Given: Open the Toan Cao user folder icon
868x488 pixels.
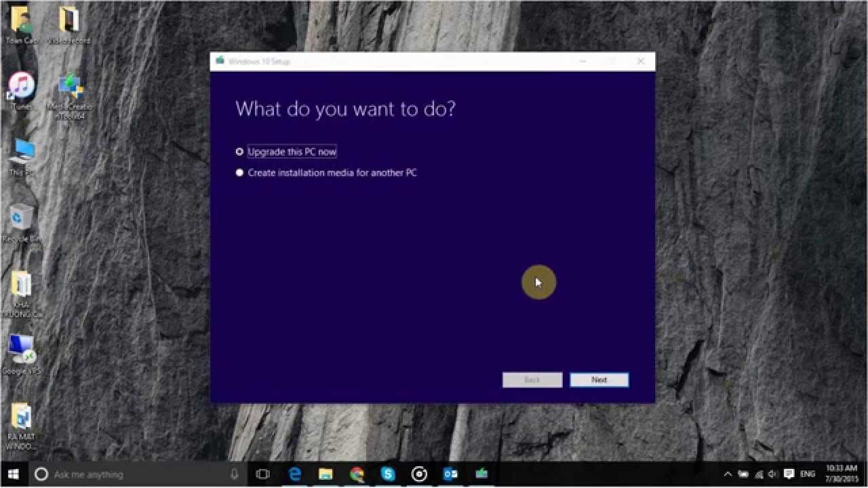Looking at the screenshot, I should coord(22,24).
